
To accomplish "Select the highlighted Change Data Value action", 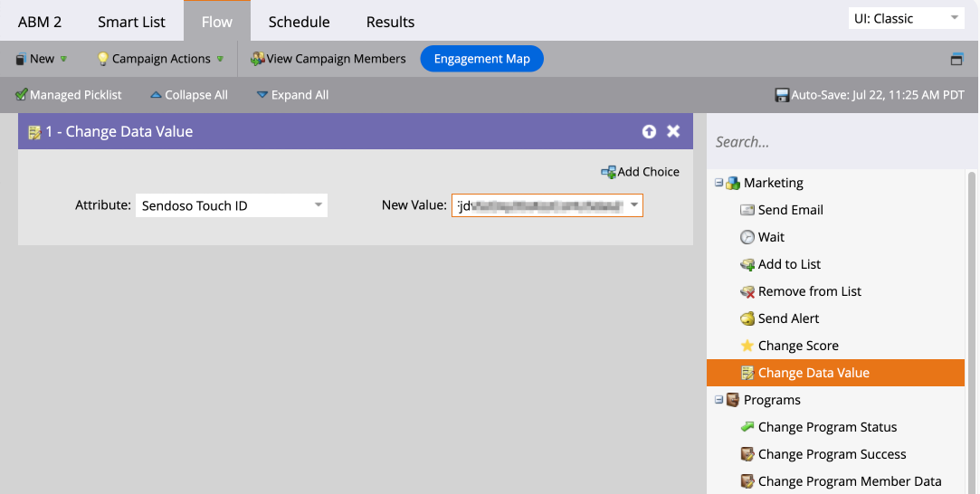I will 835,373.
